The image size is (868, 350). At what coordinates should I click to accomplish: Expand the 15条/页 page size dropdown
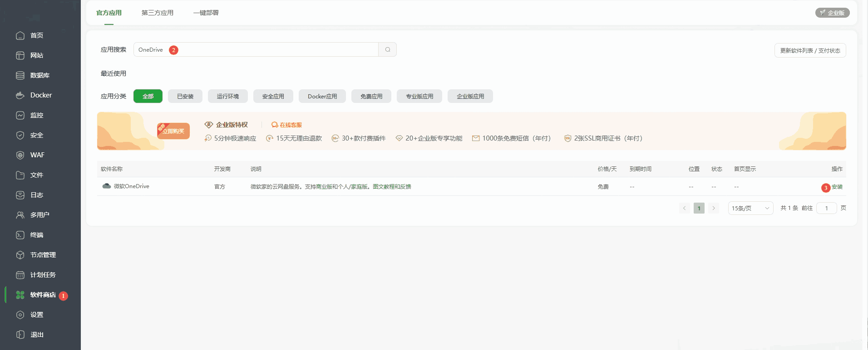[750, 208]
